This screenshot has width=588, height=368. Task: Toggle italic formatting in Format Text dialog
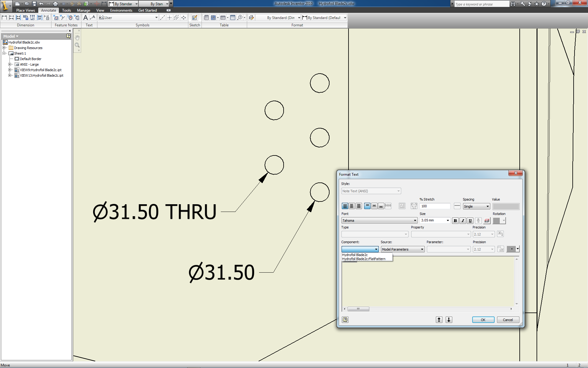tap(463, 220)
